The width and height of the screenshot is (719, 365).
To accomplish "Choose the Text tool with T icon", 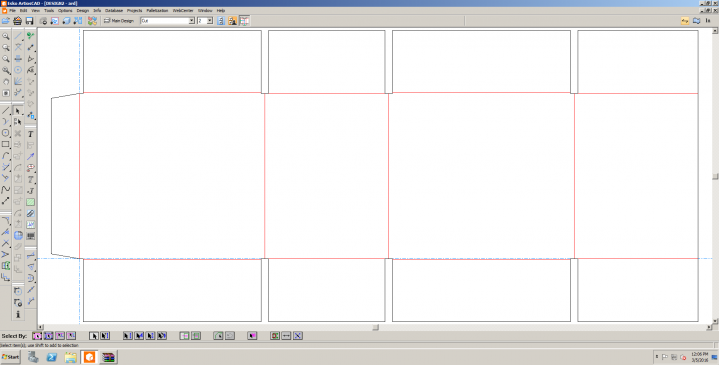I will [30, 134].
